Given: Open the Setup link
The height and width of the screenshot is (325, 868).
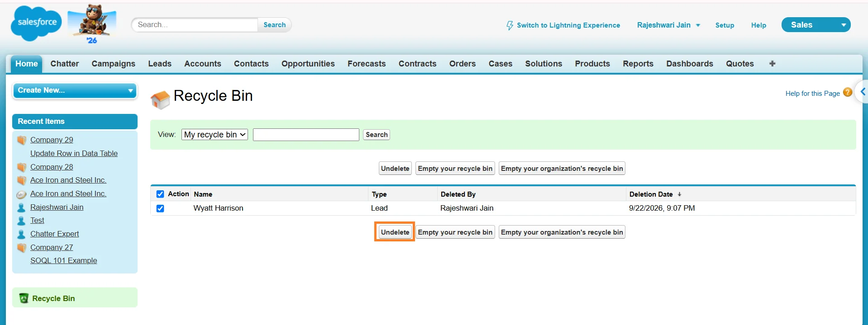Looking at the screenshot, I should 725,25.
